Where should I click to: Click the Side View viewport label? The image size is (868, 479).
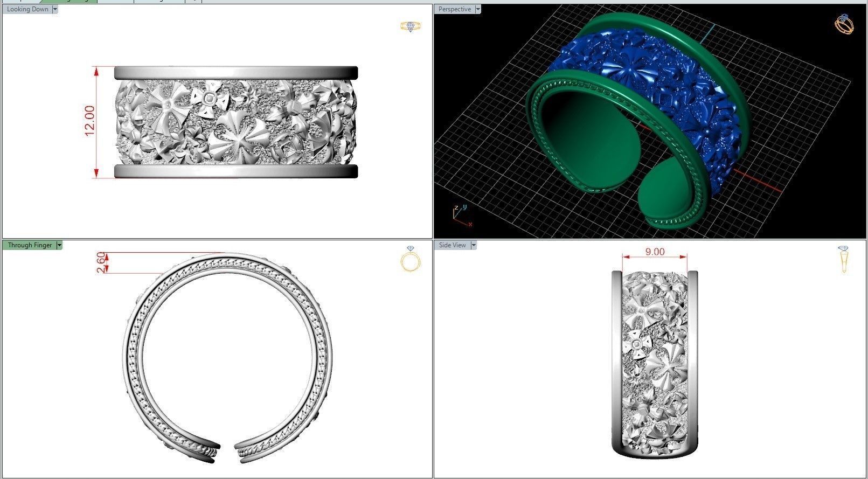(x=453, y=245)
